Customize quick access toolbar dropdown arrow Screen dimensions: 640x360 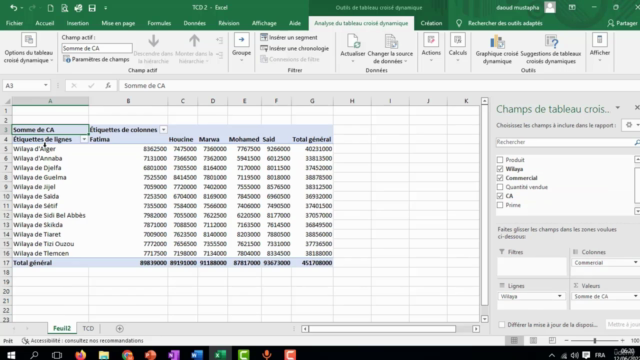coord(105,8)
